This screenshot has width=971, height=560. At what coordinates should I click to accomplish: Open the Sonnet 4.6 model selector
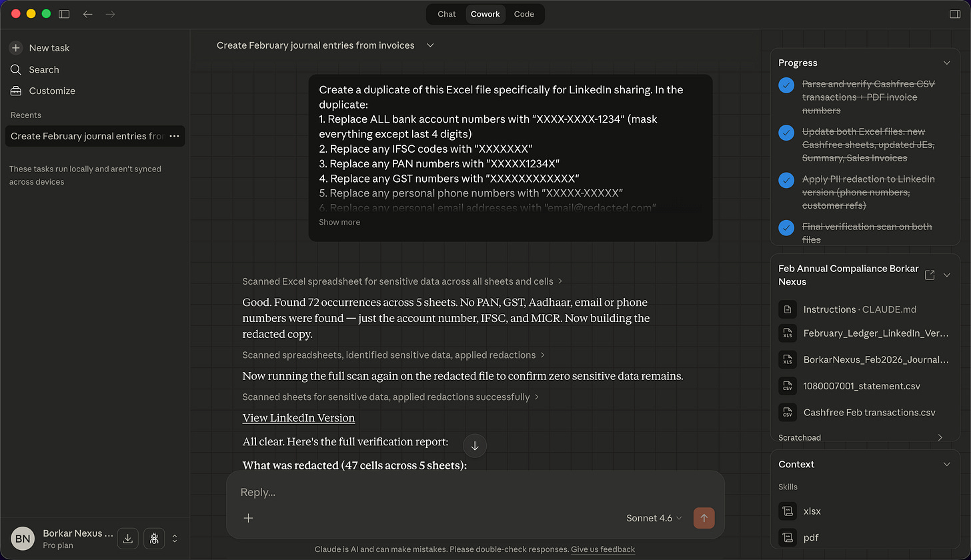(x=654, y=518)
